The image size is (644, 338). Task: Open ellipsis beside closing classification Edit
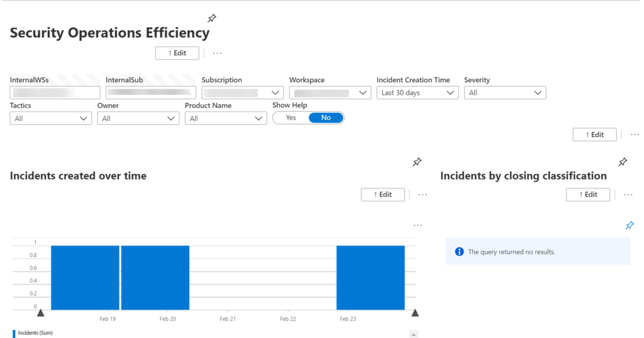[628, 194]
